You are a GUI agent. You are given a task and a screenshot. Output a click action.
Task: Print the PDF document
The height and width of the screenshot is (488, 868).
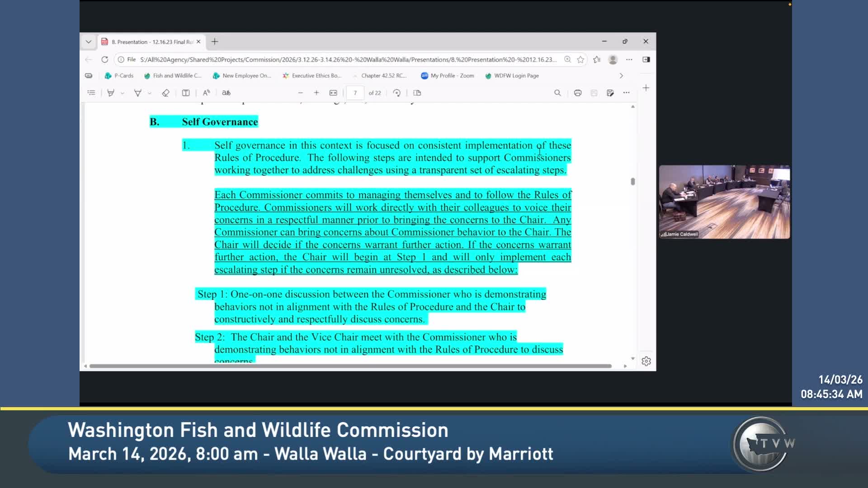[577, 93]
